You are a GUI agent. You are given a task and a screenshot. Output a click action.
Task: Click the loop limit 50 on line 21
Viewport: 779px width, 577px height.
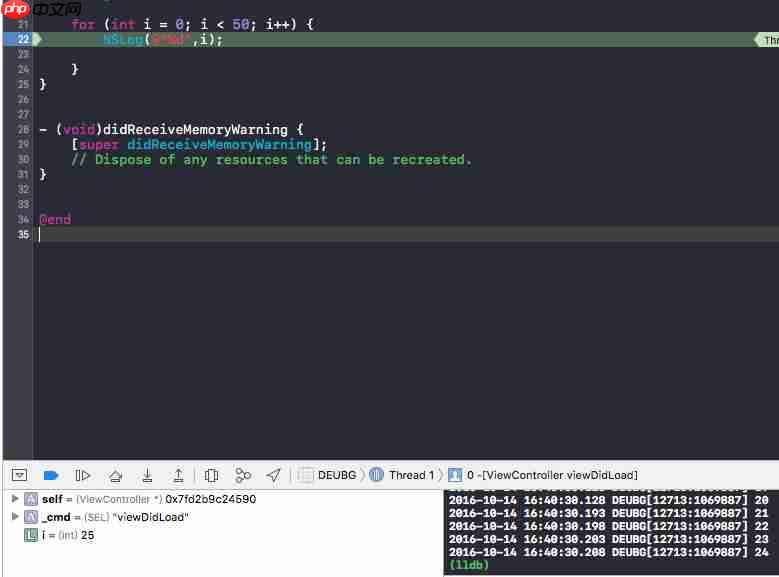coord(240,24)
